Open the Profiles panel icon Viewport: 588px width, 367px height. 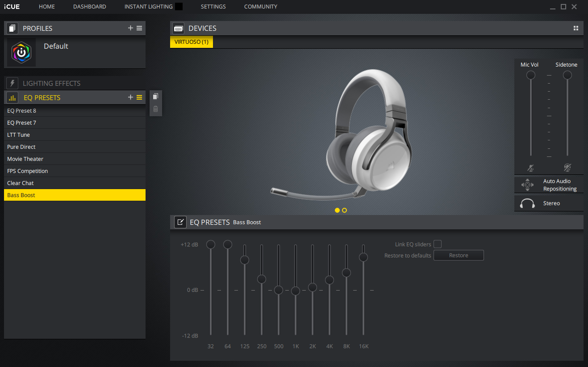(13, 28)
